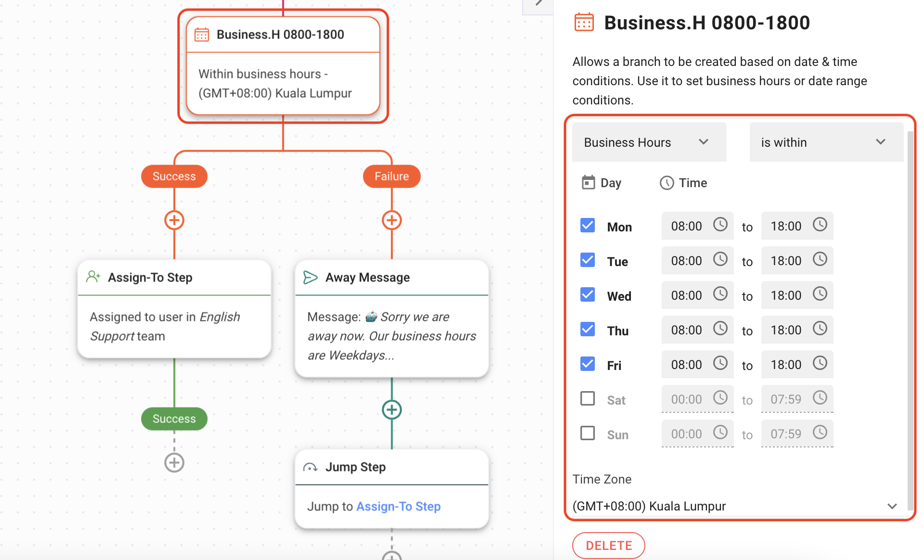Viewport: 924px width, 560px height.
Task: Click the 'Day' column header
Action: point(602,183)
